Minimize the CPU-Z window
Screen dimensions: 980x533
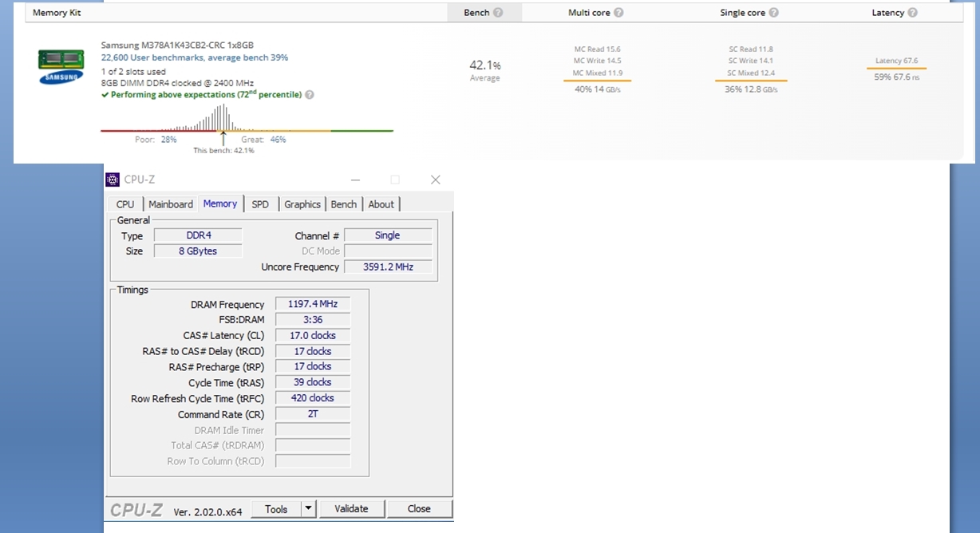(x=354, y=180)
